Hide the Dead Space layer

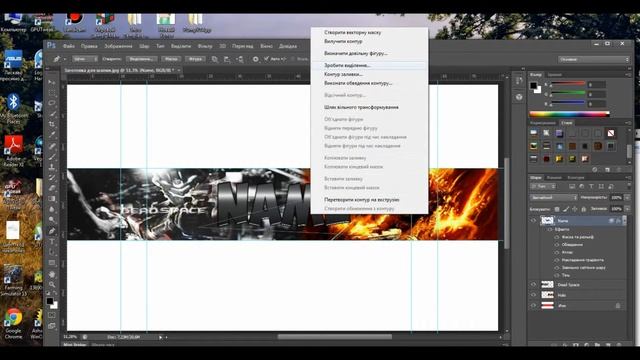tap(533, 284)
